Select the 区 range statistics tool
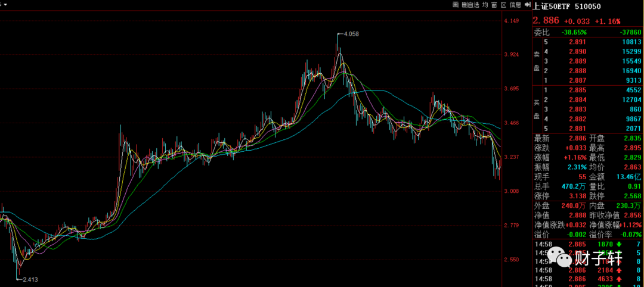Viewport: 644px width, 287px height. (503, 5)
